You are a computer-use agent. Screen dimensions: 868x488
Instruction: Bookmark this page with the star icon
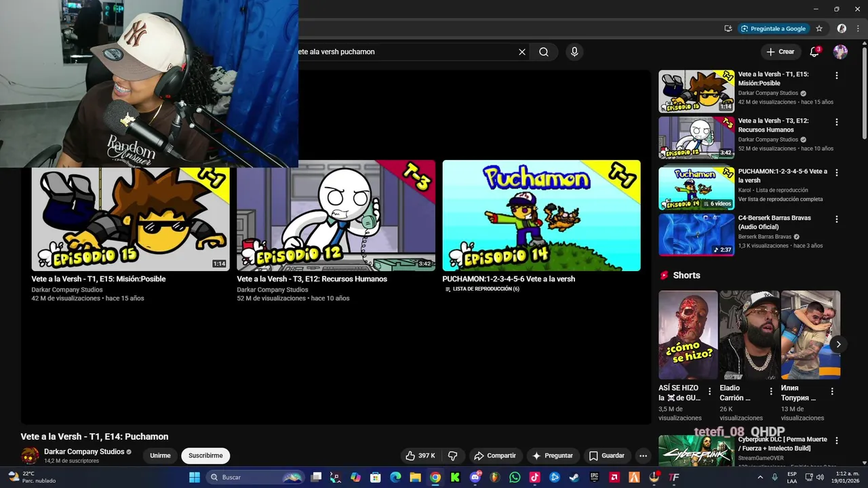[x=819, y=28]
